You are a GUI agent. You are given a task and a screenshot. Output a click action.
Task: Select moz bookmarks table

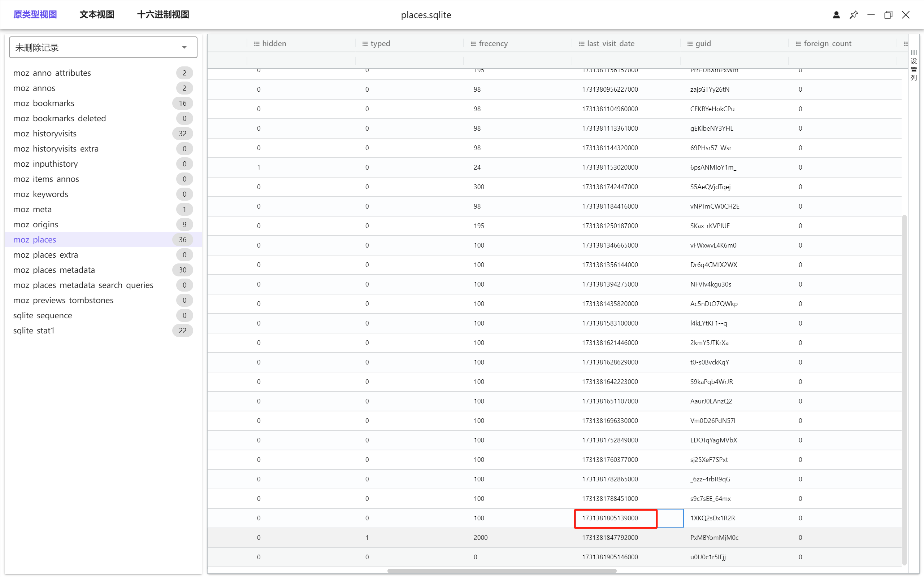click(44, 103)
